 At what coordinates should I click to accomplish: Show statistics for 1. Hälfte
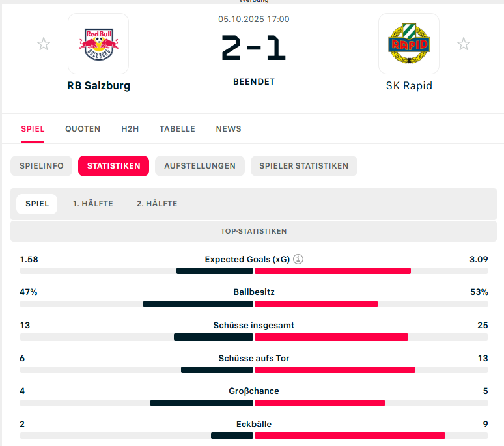click(x=93, y=204)
